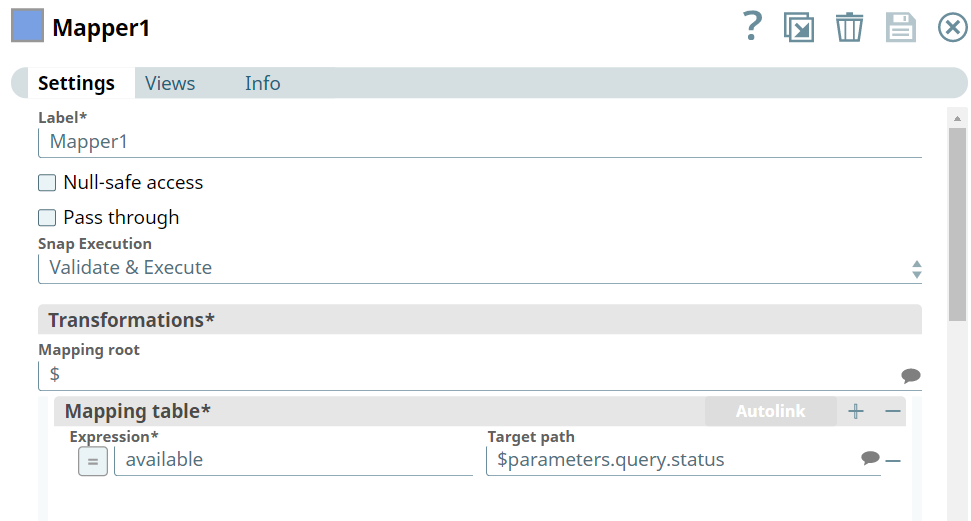The height and width of the screenshot is (521, 971).
Task: Open the help question mark icon
Action: 753,27
